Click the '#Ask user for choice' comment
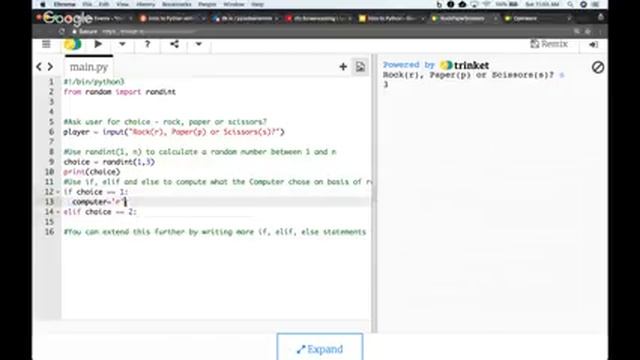The height and width of the screenshot is (360, 640). tap(165, 122)
